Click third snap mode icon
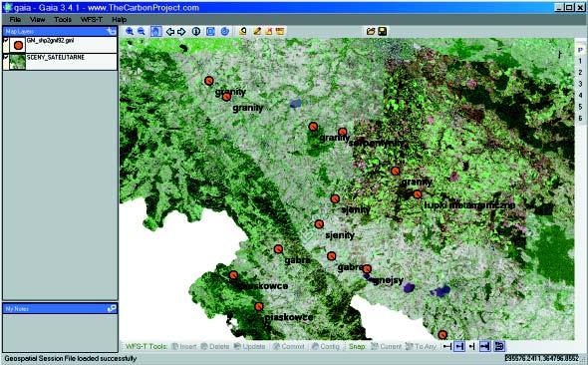 tap(472, 346)
